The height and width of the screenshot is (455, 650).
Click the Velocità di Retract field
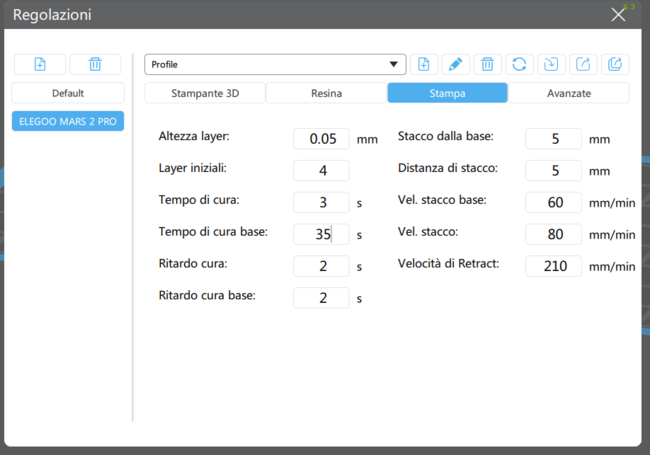[x=553, y=266]
